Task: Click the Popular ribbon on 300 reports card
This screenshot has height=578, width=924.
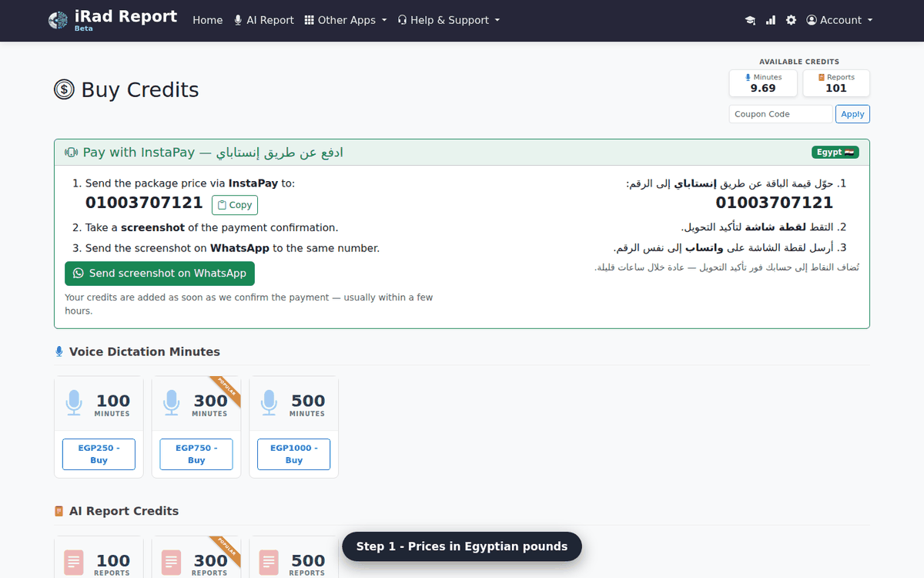Action: (x=226, y=550)
